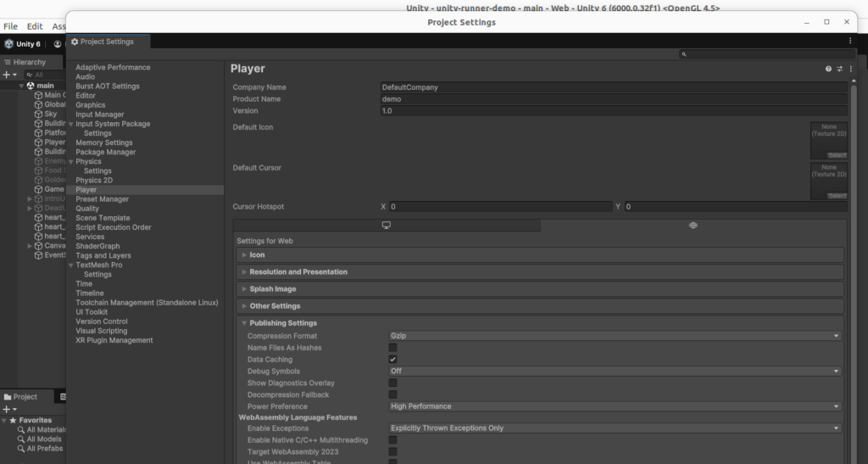Enable Native C/C++ Multithreading checkbox
Screen dimensions: 868x464
click(392, 440)
